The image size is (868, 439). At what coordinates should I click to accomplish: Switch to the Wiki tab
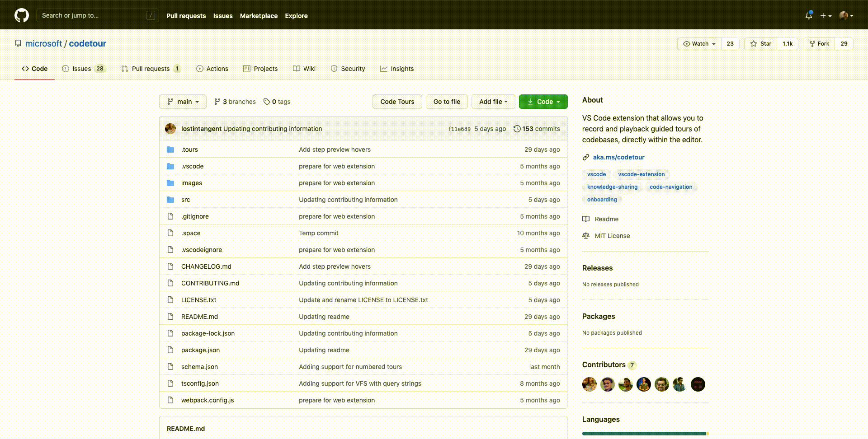pyautogui.click(x=304, y=69)
